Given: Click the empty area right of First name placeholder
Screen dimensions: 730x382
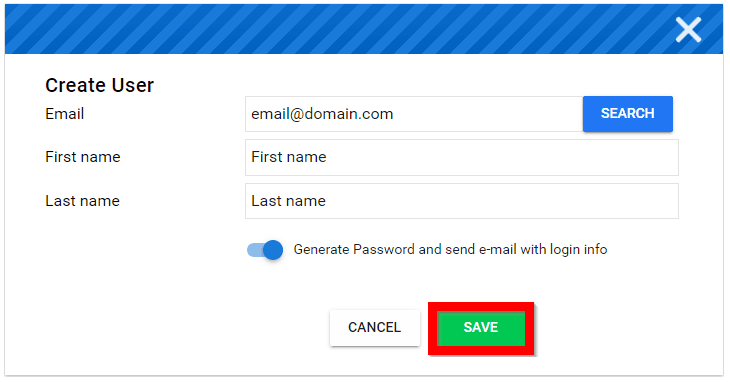Looking at the screenshot, I should pos(502,157).
